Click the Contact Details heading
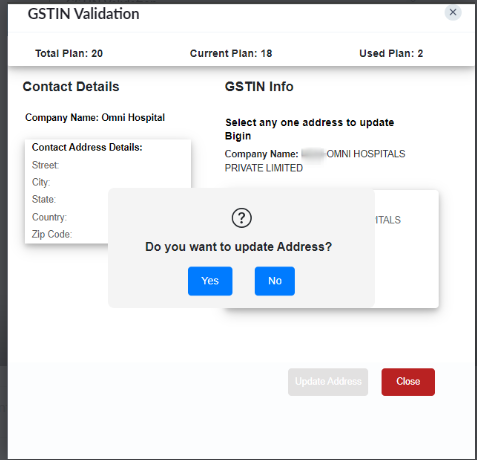 71,87
